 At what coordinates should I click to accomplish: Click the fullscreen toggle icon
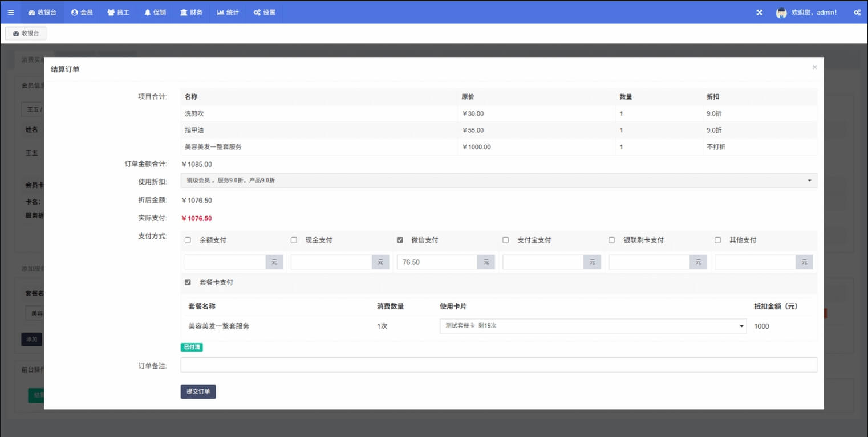tap(759, 12)
